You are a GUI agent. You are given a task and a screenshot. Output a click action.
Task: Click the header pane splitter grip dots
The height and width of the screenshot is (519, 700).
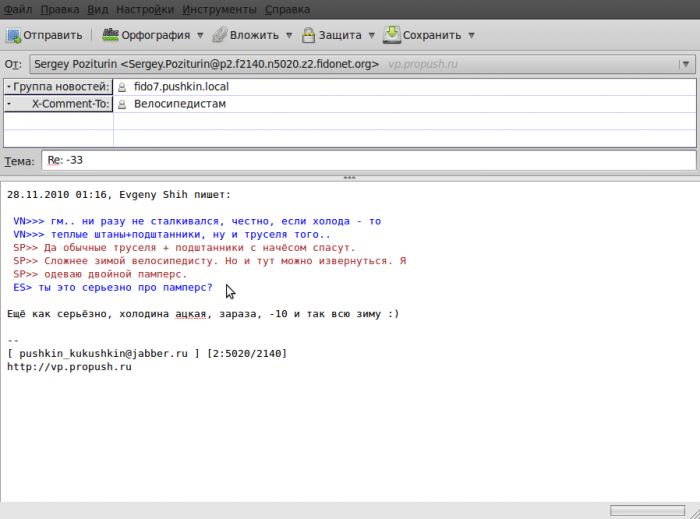350,178
